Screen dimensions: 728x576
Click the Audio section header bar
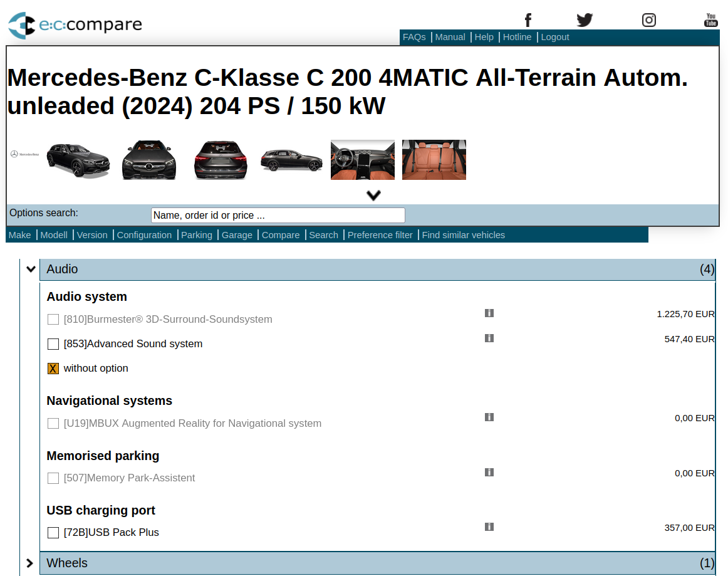pos(377,270)
